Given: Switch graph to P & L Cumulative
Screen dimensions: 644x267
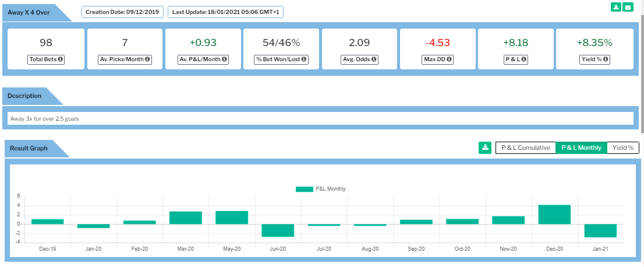Looking at the screenshot, I should 525,147.
